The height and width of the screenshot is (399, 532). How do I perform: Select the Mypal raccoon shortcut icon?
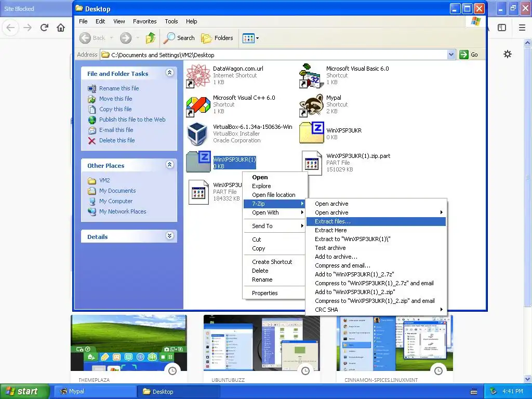pos(311,105)
